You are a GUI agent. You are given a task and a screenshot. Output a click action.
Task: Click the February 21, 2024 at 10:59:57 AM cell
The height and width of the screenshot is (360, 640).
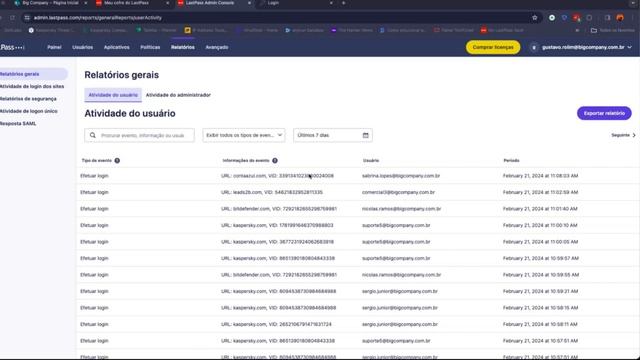[x=540, y=258]
